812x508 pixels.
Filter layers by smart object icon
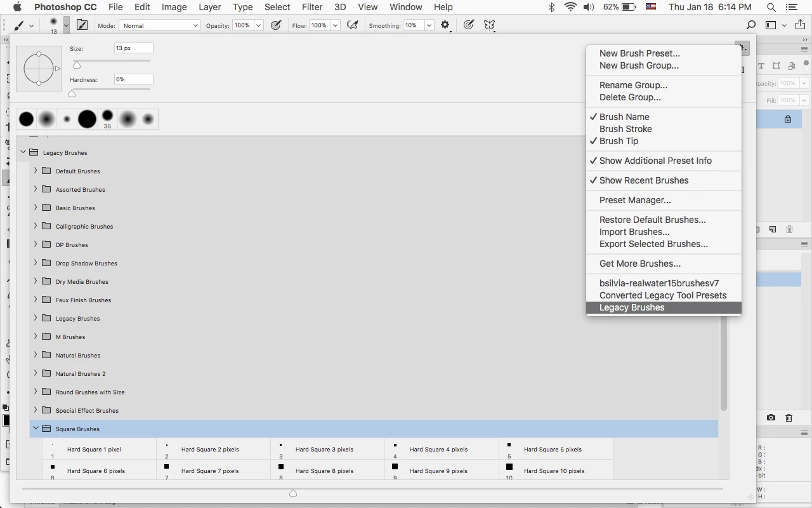pos(792,65)
